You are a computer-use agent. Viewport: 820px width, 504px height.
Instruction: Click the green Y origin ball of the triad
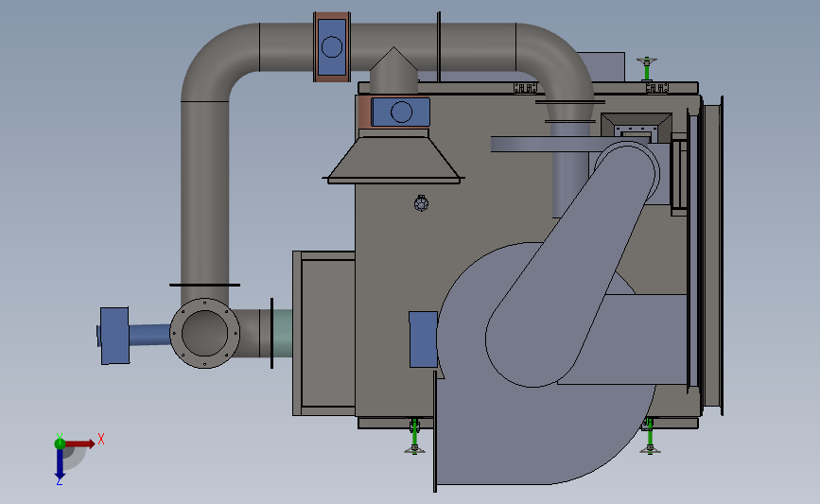click(x=60, y=443)
